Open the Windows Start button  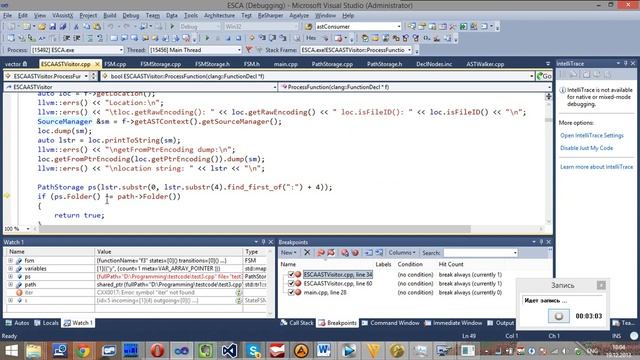[11, 351]
